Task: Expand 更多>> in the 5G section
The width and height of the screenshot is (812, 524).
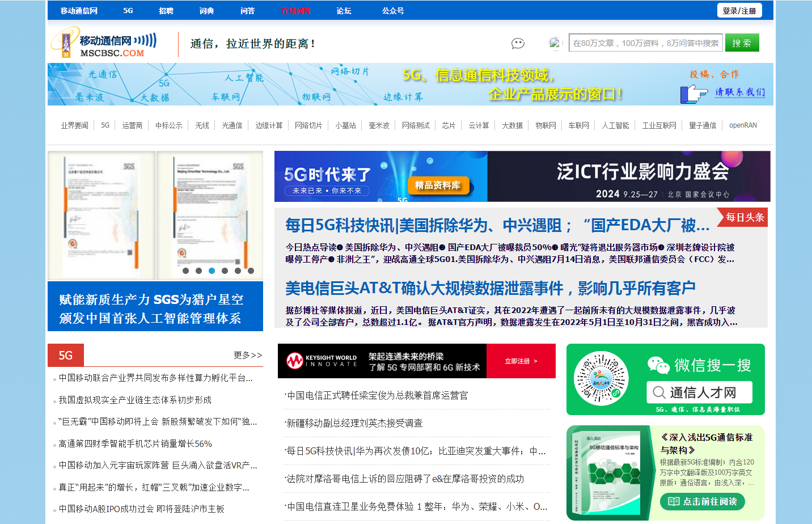Action: [248, 355]
